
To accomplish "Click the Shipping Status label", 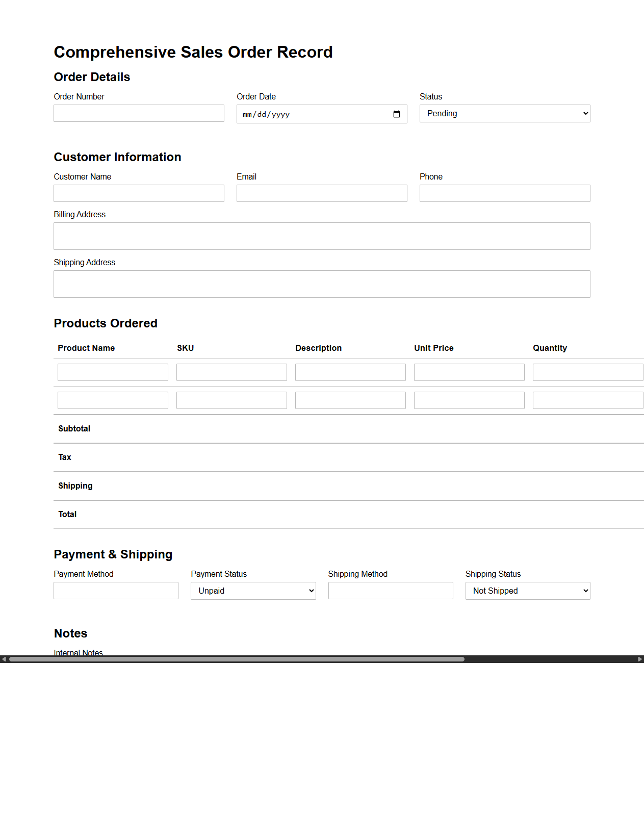I will pos(493,574).
